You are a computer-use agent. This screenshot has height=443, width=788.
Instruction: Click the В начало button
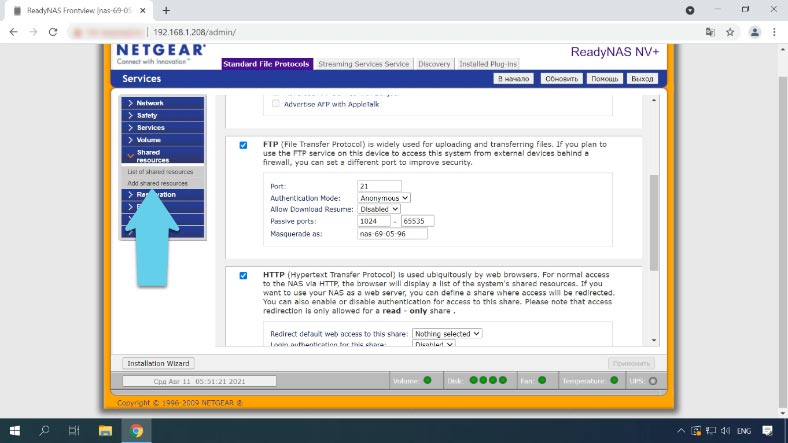pos(513,79)
